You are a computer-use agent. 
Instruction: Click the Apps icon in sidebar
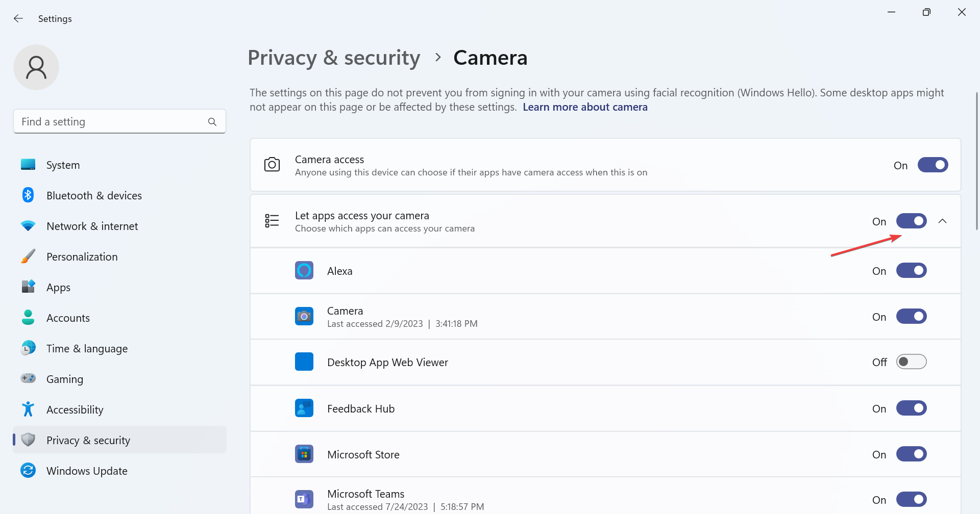click(x=28, y=287)
